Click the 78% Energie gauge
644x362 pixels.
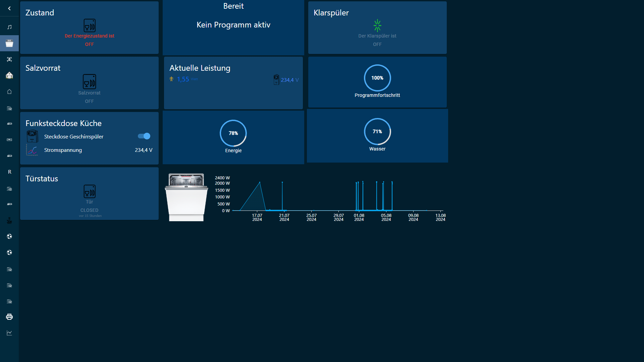coord(233,133)
